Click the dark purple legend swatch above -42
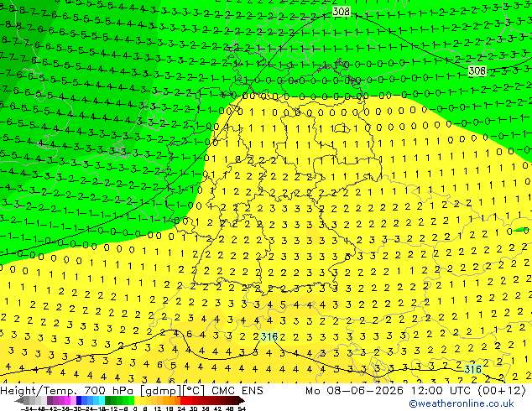532x411 pixels. (x=50, y=400)
